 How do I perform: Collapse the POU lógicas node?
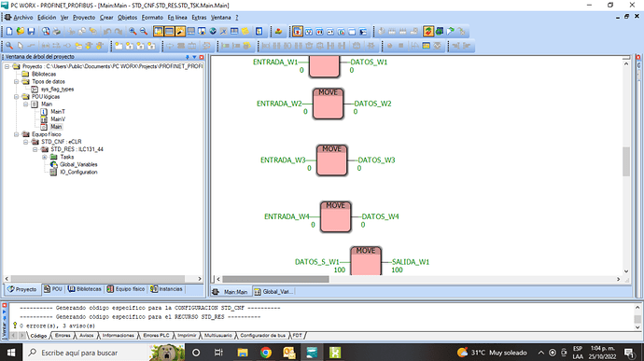click(17, 97)
